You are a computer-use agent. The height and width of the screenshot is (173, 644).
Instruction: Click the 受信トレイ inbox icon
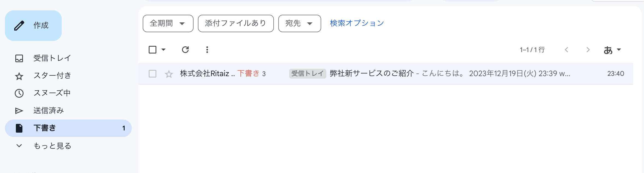click(x=19, y=58)
